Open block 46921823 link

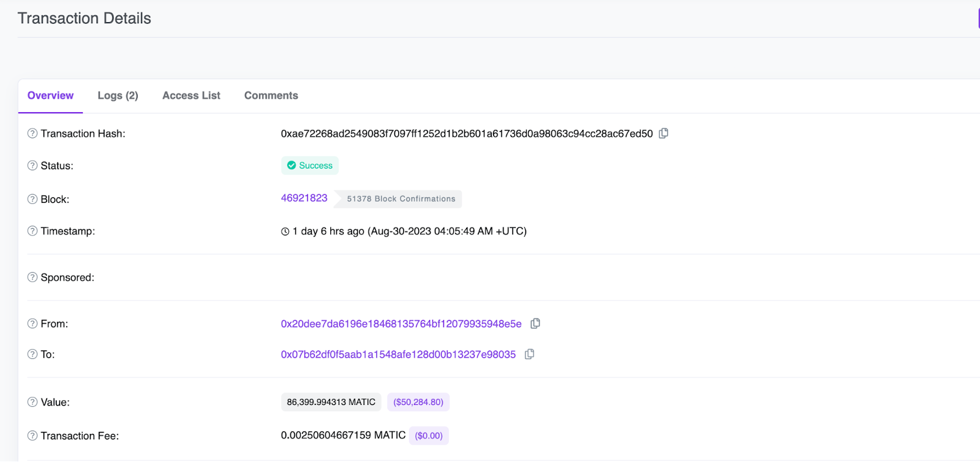[x=304, y=198]
